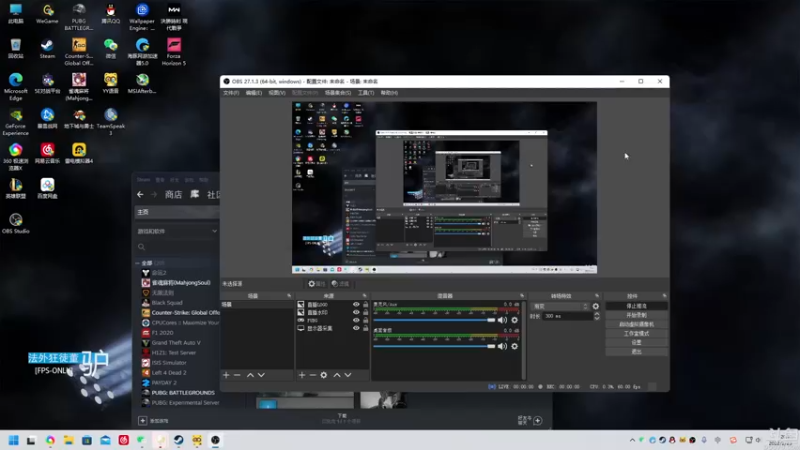Image resolution: width=800 pixels, height=450 pixels.
Task: Collapse the all games category in Steam
Action: pos(137,263)
